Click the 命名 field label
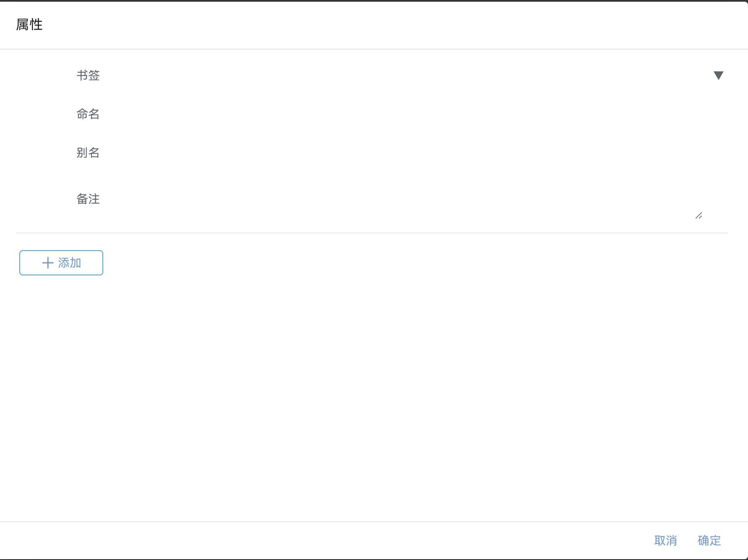Viewport: 748px width, 560px height. (88, 114)
